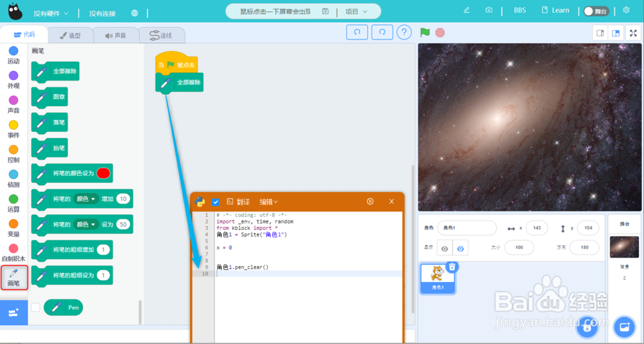Click the redo arrow button
The image size is (644, 344).
(x=382, y=32)
